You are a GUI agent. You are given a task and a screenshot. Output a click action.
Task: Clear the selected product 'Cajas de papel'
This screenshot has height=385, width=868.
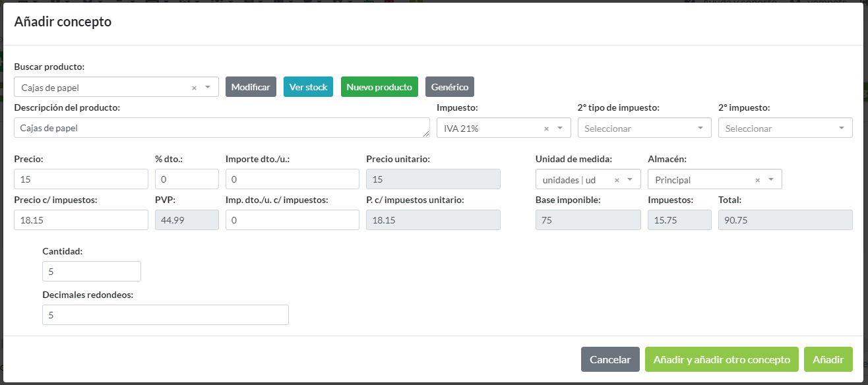coord(194,88)
